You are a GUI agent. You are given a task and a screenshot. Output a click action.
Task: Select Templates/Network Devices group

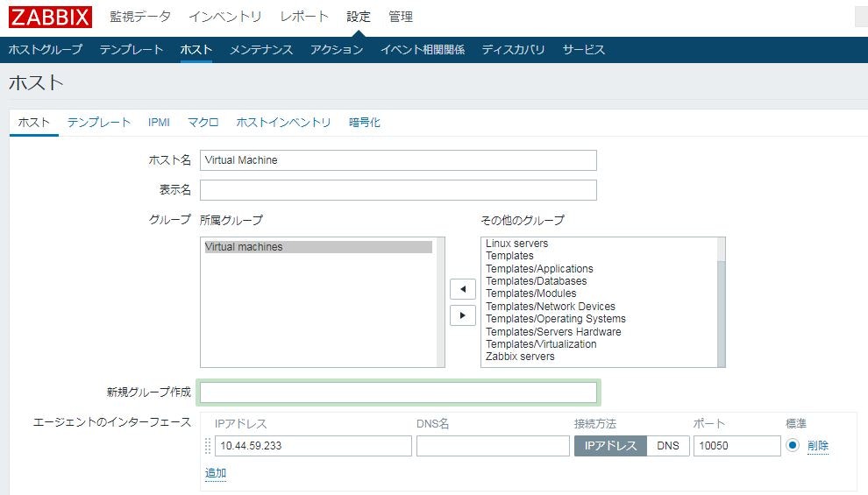[551, 307]
